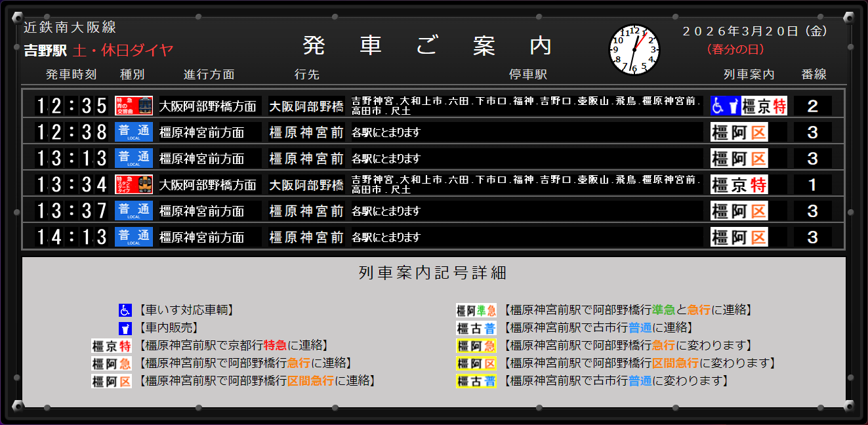This screenshot has width=868, height=425.
Task: Click the wheelchair icon in the legend
Action: pos(125,310)
